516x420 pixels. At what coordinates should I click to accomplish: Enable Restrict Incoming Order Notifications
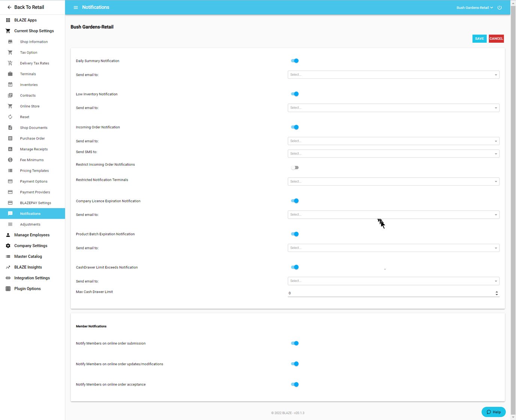[x=295, y=167]
